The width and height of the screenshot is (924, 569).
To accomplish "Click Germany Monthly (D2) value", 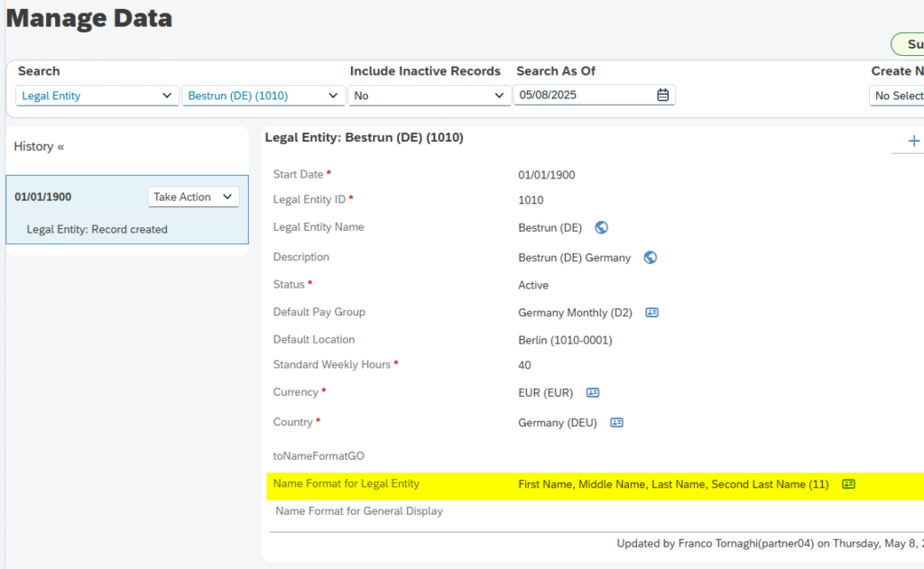I will (x=575, y=313).
